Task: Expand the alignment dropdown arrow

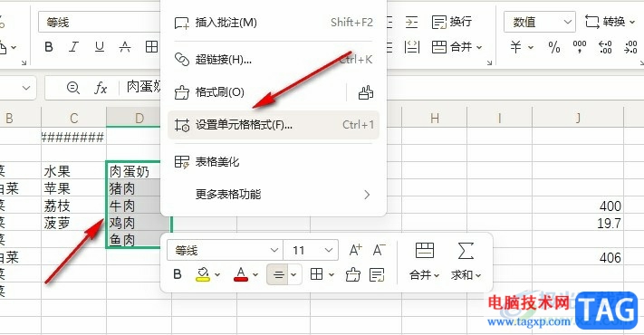Action: tap(293, 274)
